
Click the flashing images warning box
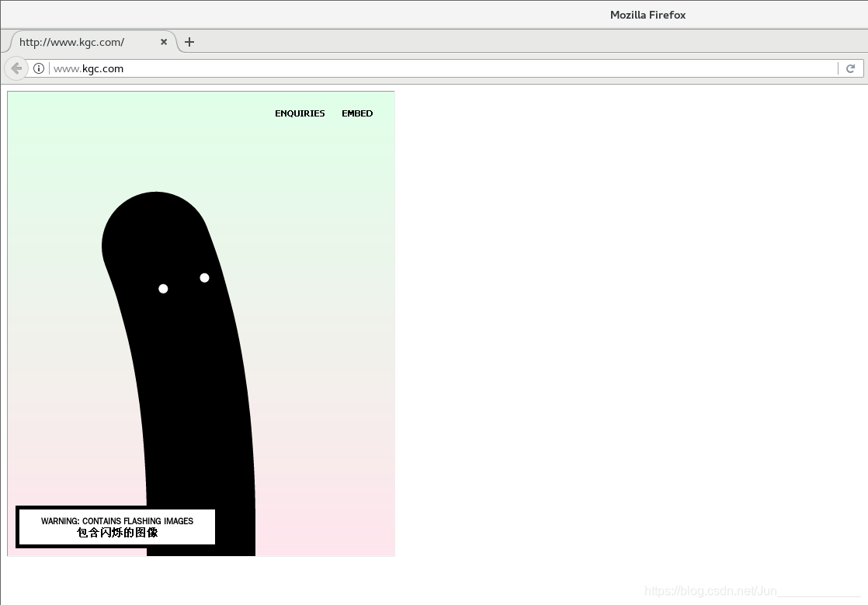116,527
